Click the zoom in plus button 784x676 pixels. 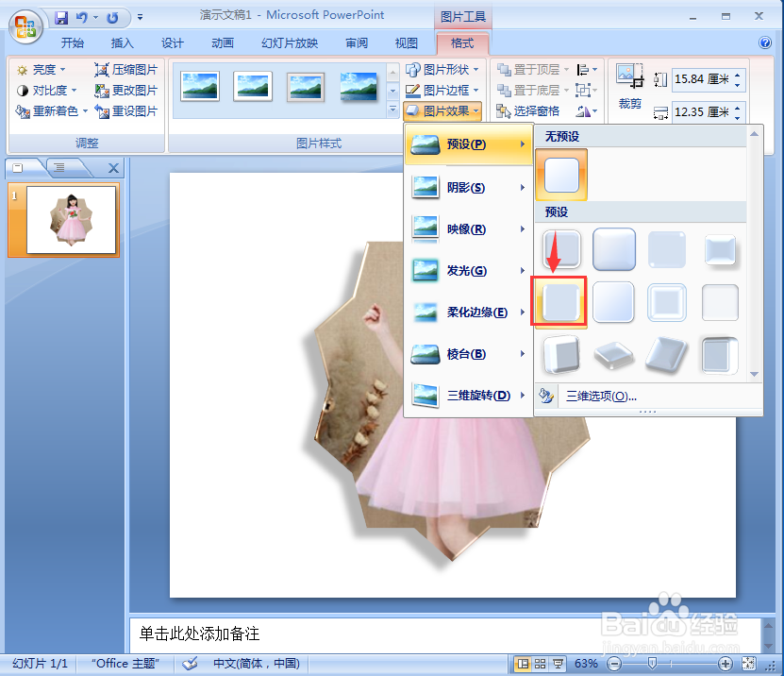[x=725, y=664]
